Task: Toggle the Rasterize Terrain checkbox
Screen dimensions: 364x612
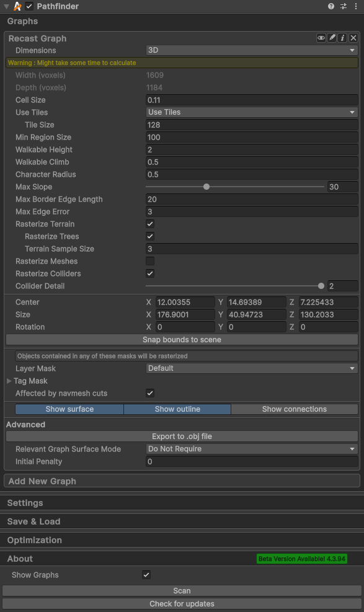Action: pyautogui.click(x=150, y=224)
